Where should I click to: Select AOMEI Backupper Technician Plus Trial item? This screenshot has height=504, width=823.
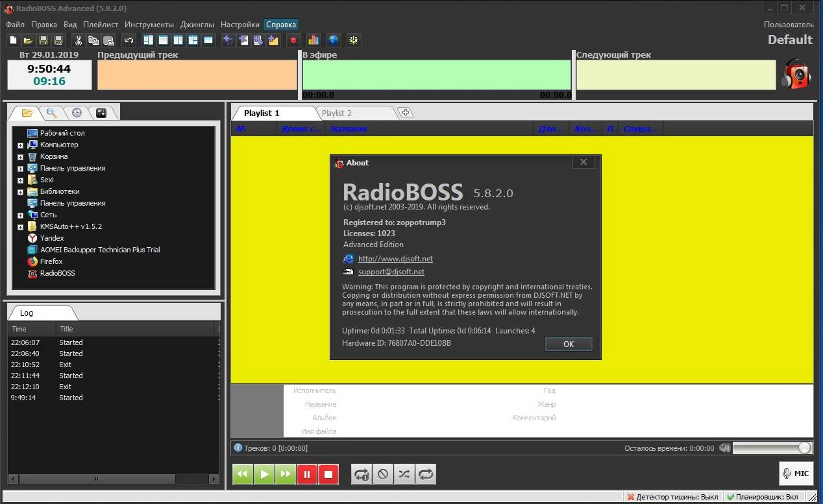click(x=100, y=250)
